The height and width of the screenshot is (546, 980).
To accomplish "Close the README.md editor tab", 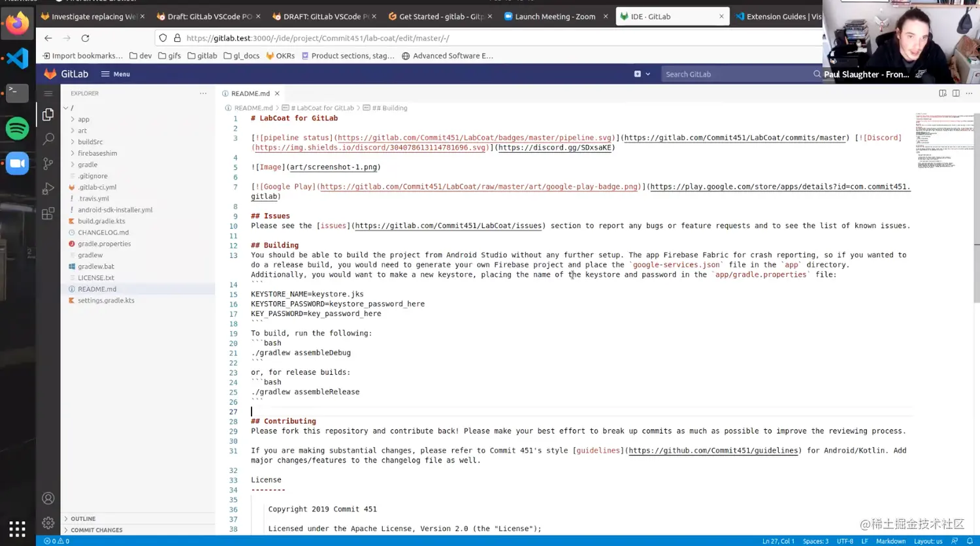I will [277, 93].
